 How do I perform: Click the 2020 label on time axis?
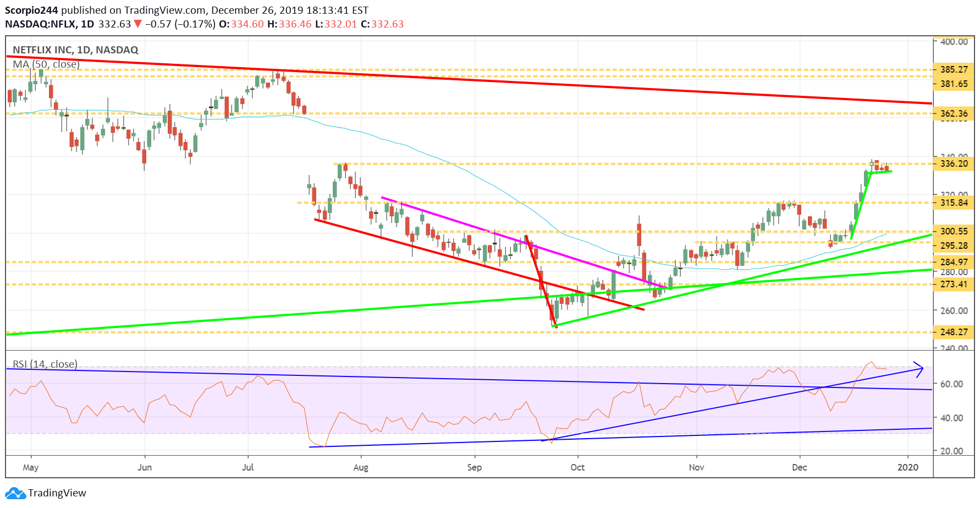[x=908, y=467]
